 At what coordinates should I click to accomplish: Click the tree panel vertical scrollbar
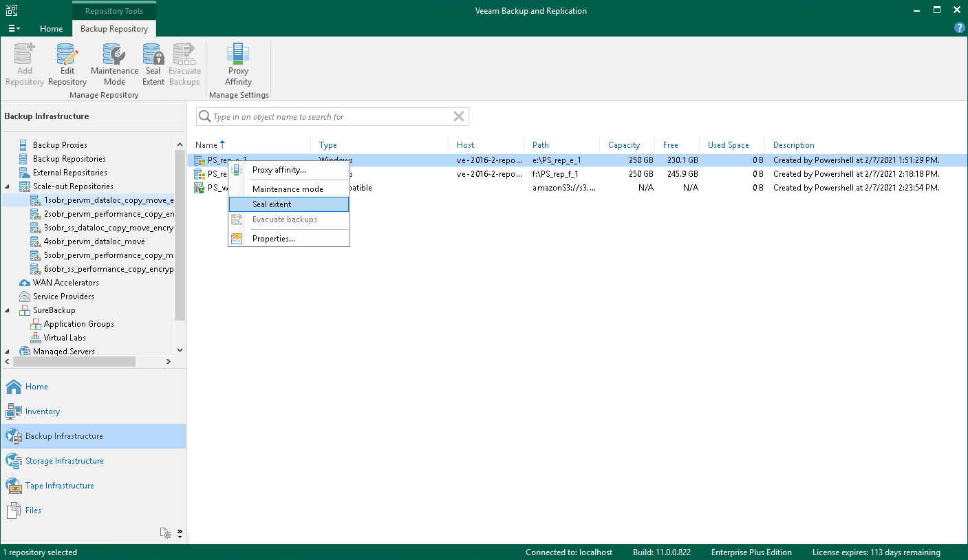point(180,234)
